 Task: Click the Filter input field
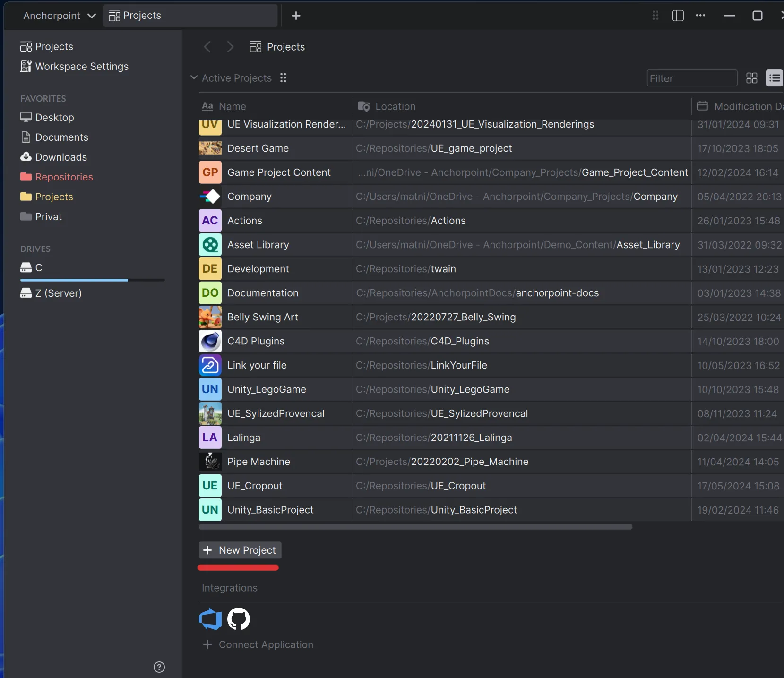point(691,78)
